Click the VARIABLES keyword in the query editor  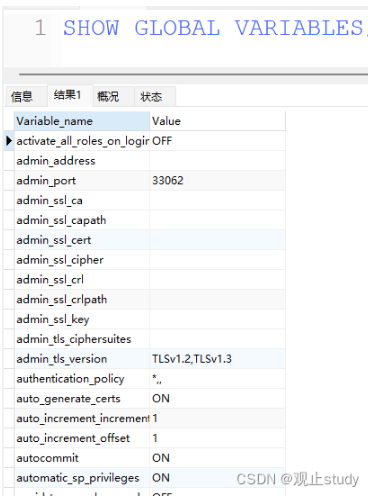point(299,28)
